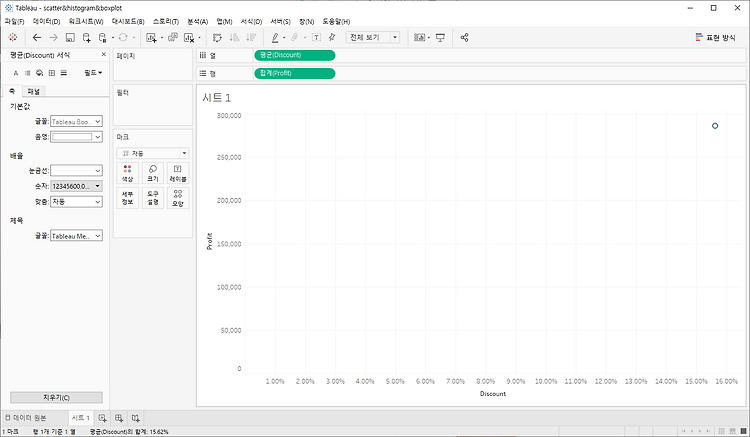750x437 pixels.
Task: Click the swap rows and columns icon
Action: 217,37
